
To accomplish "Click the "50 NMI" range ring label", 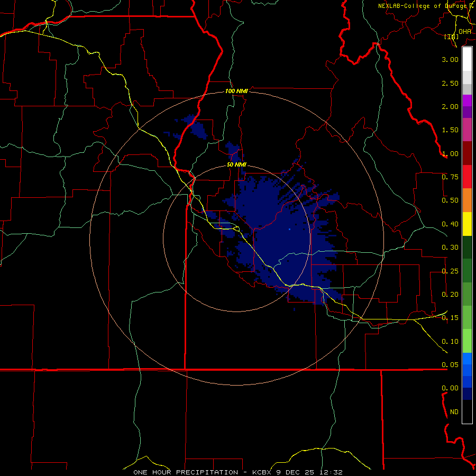I will pyautogui.click(x=236, y=165).
